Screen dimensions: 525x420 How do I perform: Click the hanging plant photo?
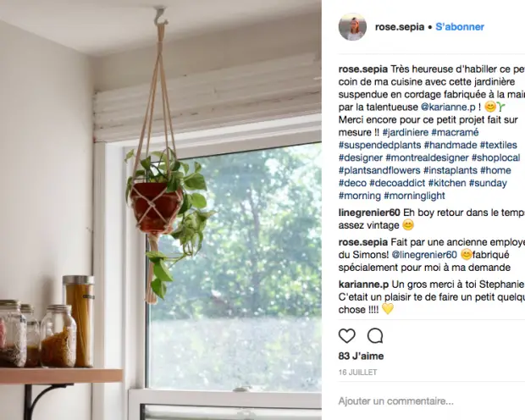pos(161,210)
